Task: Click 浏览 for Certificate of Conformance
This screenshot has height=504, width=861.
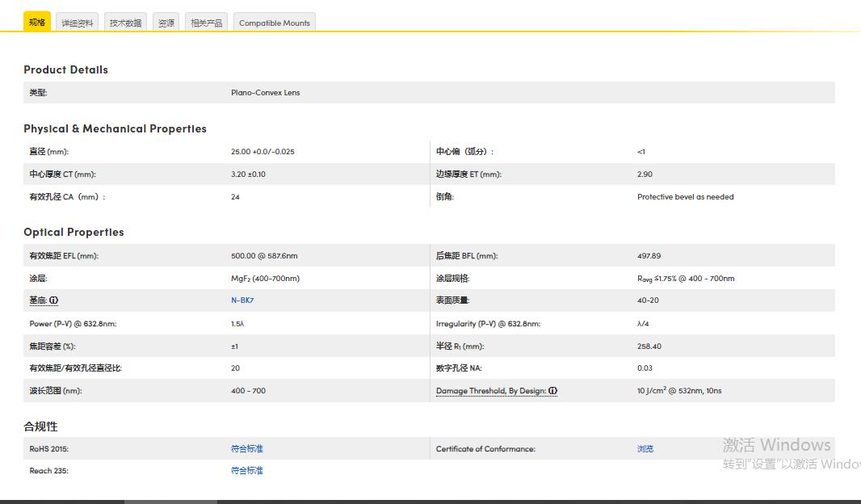Action: tap(645, 448)
